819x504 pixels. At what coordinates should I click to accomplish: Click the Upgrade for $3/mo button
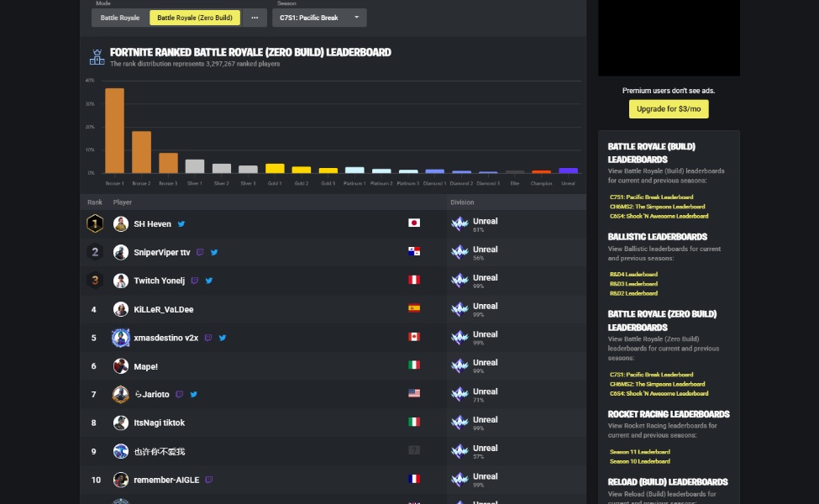669,109
